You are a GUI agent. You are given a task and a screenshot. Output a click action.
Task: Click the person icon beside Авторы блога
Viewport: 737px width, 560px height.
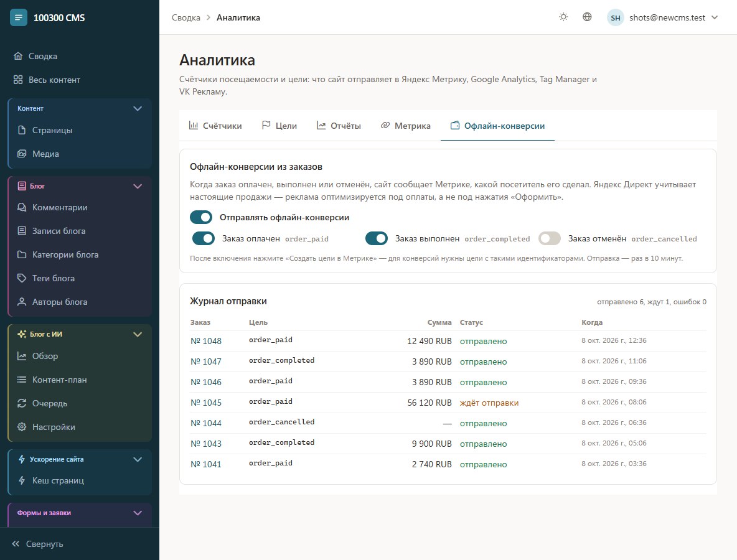(x=22, y=302)
